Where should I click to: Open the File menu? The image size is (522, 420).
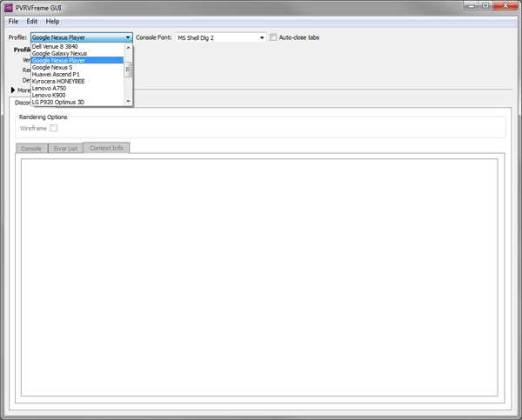[x=13, y=21]
